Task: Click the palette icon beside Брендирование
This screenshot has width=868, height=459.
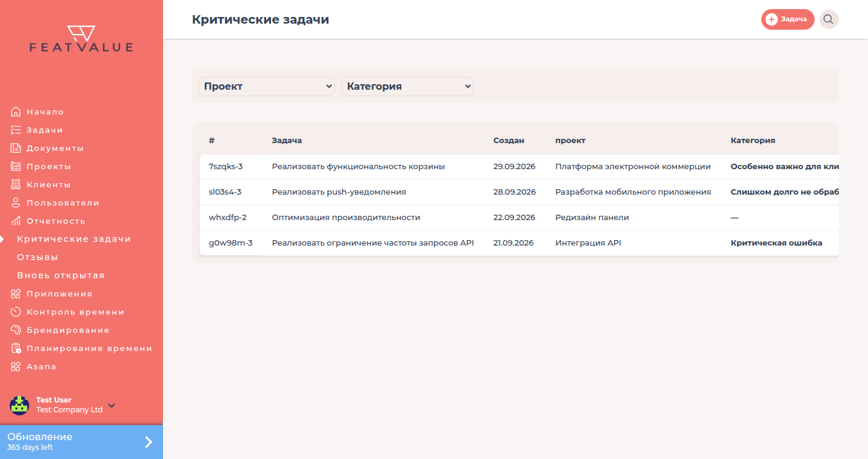Action: click(x=16, y=330)
